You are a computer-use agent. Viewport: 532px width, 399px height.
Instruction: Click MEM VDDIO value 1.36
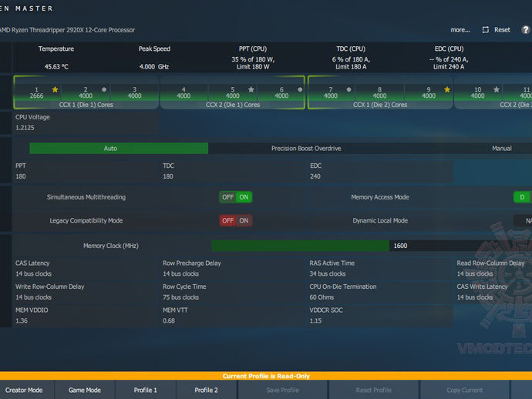coord(22,320)
